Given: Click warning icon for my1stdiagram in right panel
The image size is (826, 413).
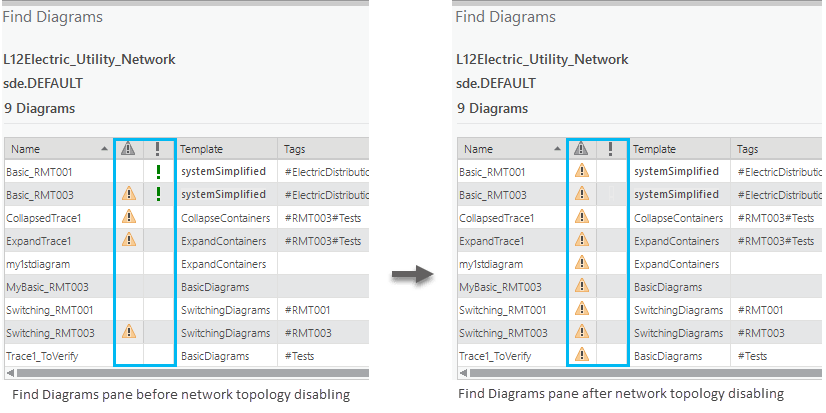Looking at the screenshot, I should point(581,264).
